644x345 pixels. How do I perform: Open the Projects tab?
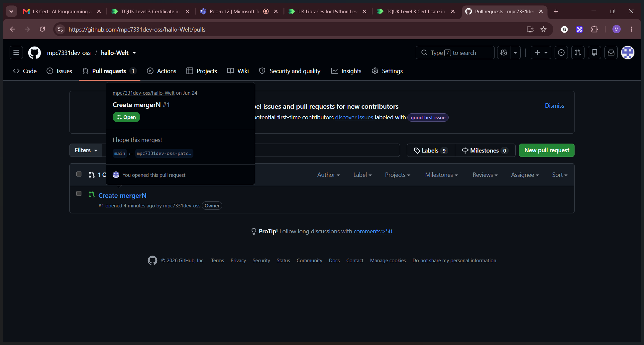[202, 71]
